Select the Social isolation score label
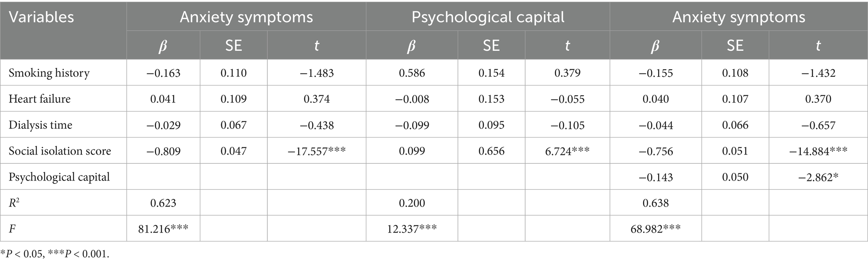 click(60, 151)
